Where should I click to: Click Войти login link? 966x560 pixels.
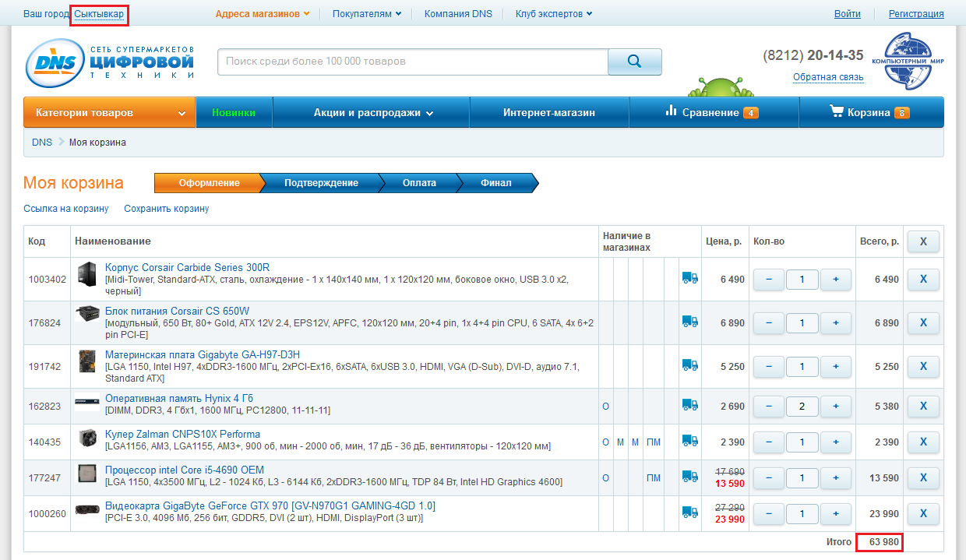click(848, 13)
